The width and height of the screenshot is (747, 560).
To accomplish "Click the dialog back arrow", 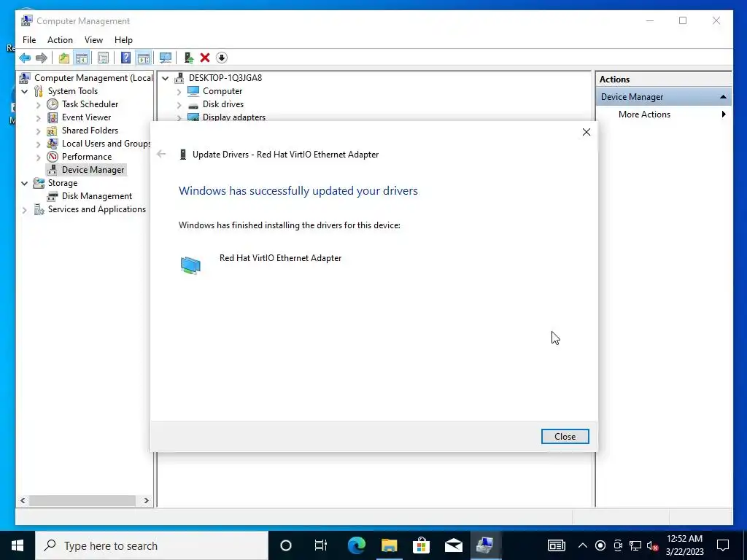I will click(x=161, y=154).
